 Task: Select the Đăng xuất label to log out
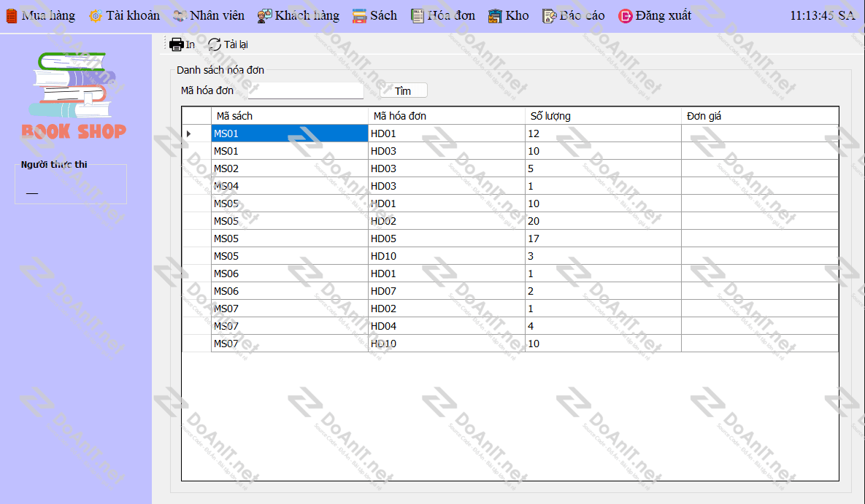tap(663, 15)
